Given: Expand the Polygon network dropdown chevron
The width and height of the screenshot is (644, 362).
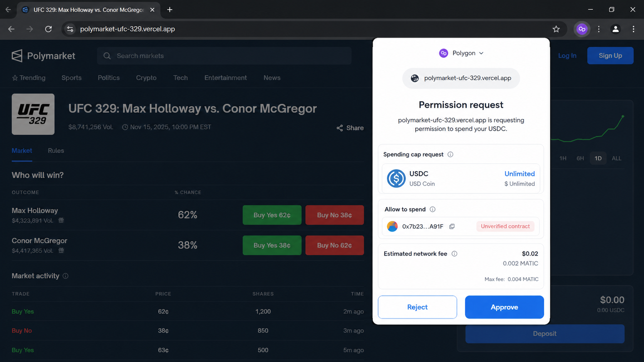Looking at the screenshot, I should (x=481, y=53).
